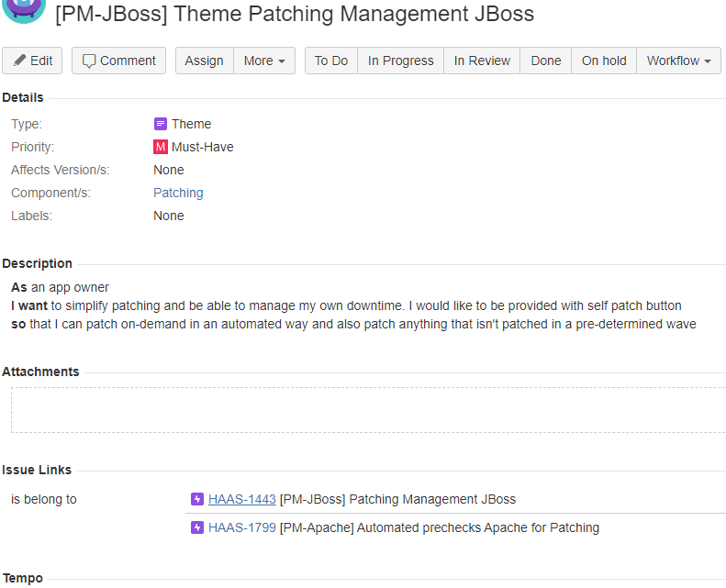Click the Description section heading
The image size is (726, 588).
click(37, 263)
